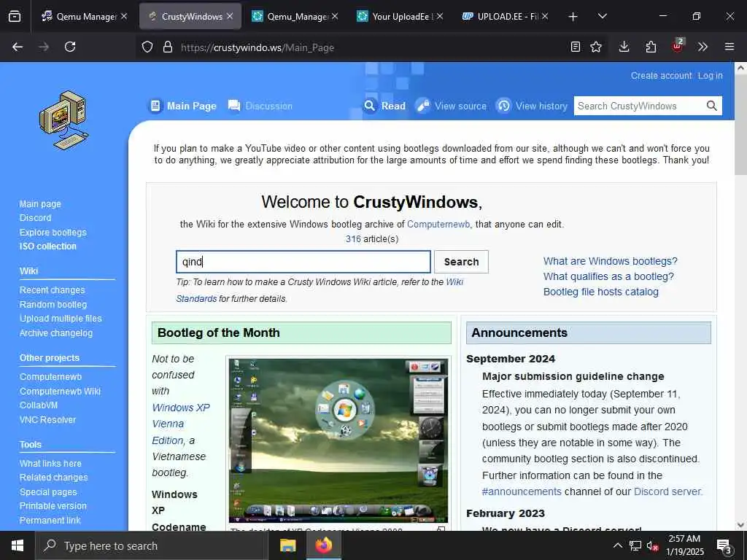Viewport: 747px width, 560px height.
Task: Open the #announcements channel link
Action: tap(522, 491)
